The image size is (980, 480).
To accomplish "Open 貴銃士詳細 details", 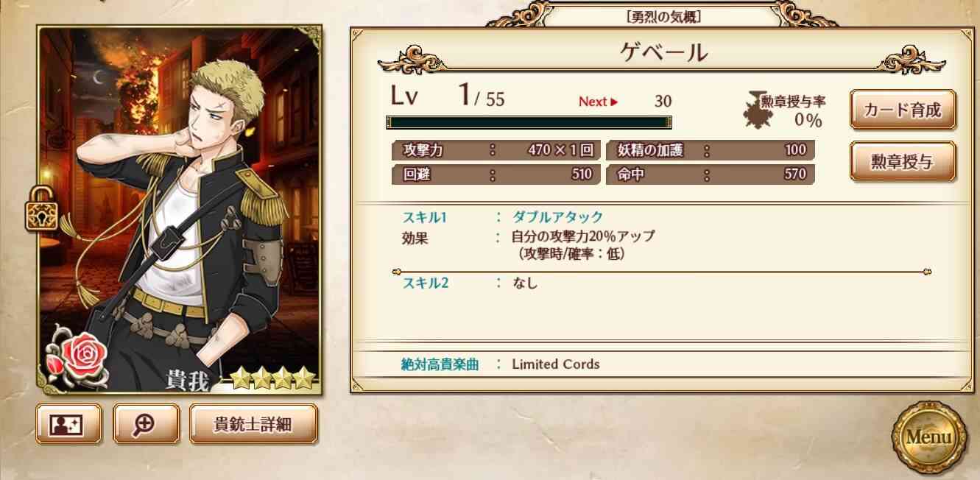I will pyautogui.click(x=253, y=424).
